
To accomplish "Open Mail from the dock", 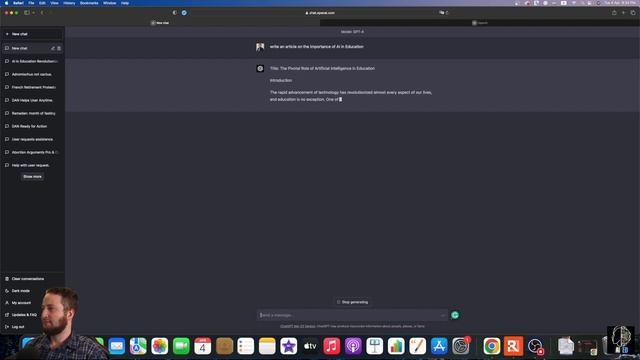I will coord(117,346).
